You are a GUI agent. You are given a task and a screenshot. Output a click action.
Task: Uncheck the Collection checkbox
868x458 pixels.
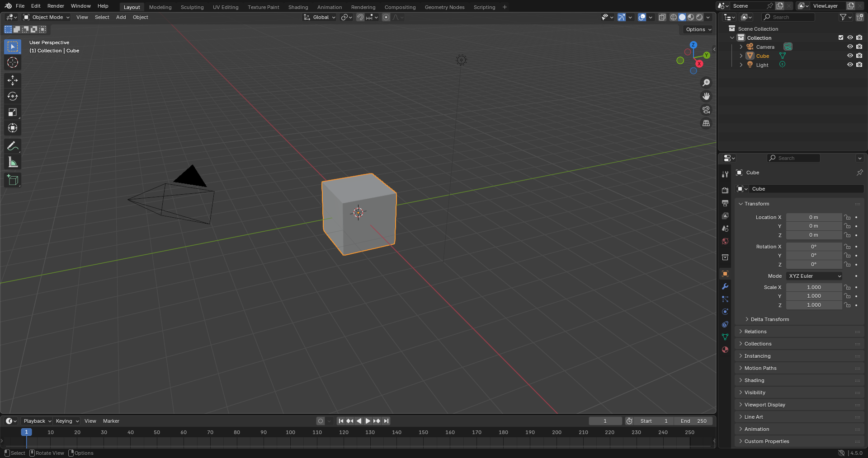pyautogui.click(x=840, y=37)
